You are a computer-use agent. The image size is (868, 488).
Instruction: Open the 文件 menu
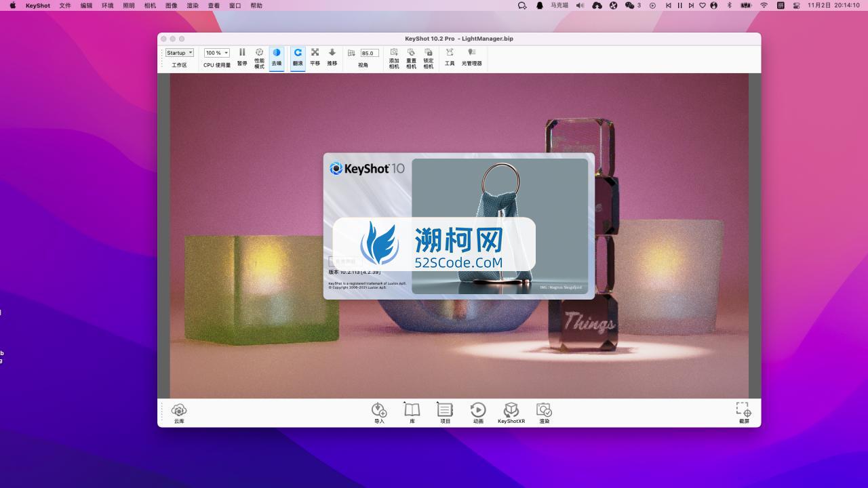pos(65,5)
